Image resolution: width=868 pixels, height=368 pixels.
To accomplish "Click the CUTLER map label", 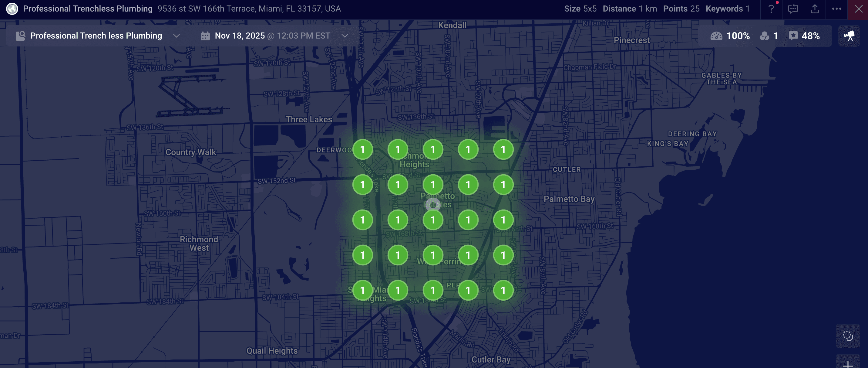I will [567, 169].
